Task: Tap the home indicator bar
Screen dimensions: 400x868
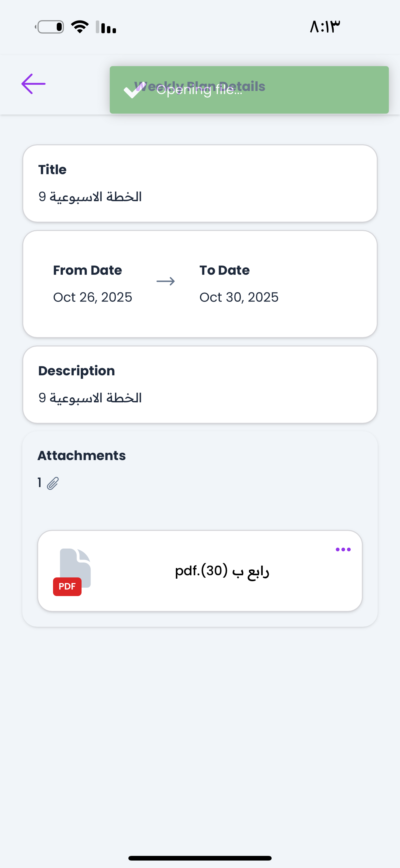Action: [x=200, y=858]
